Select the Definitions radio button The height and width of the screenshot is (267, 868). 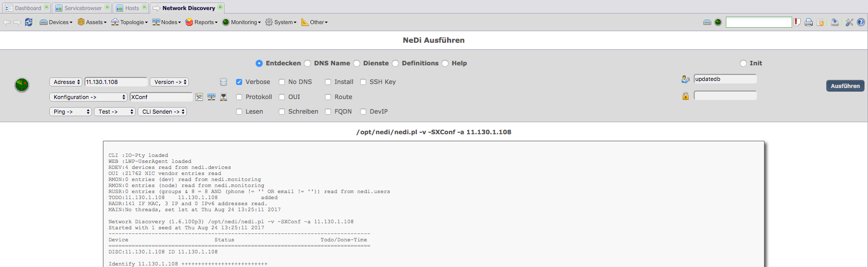[395, 63]
